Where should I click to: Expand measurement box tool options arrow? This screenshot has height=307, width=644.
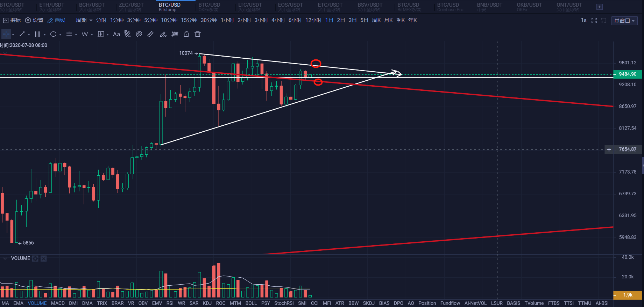pyautogui.click(x=107, y=35)
